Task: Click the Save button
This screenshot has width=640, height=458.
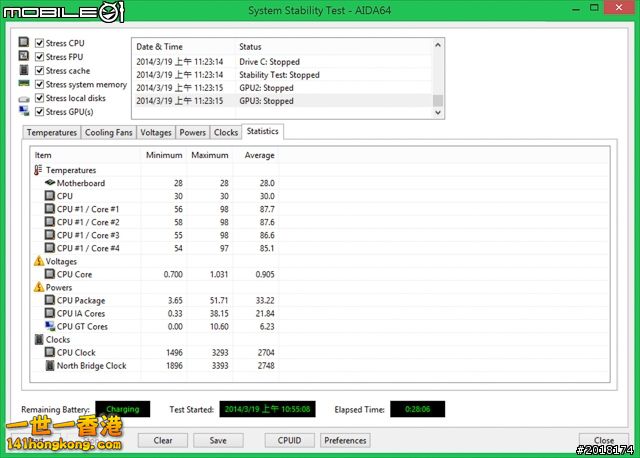Action: (218, 440)
